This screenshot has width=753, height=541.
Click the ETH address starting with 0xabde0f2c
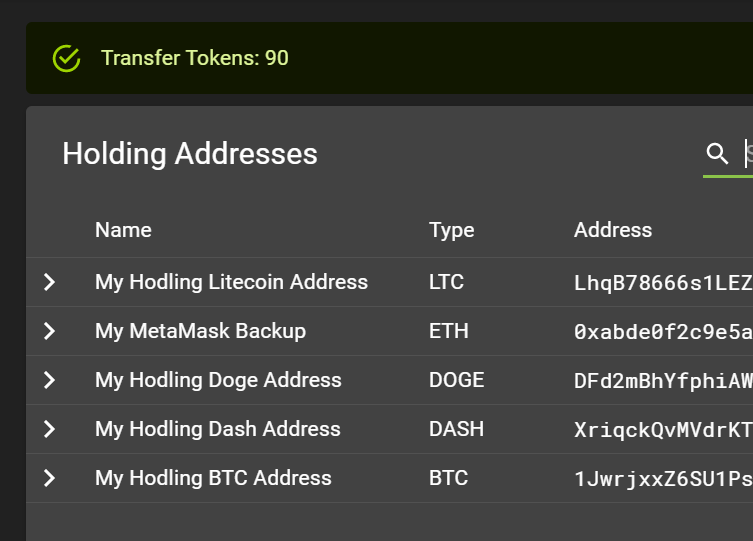663,332
